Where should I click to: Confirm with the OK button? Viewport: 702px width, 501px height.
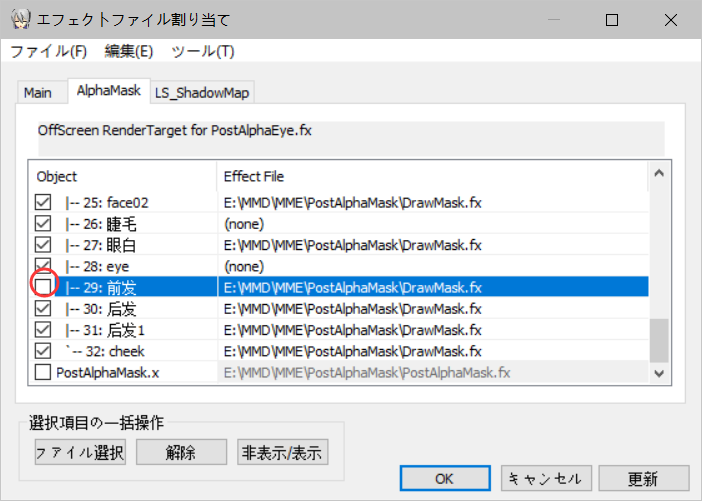[445, 478]
